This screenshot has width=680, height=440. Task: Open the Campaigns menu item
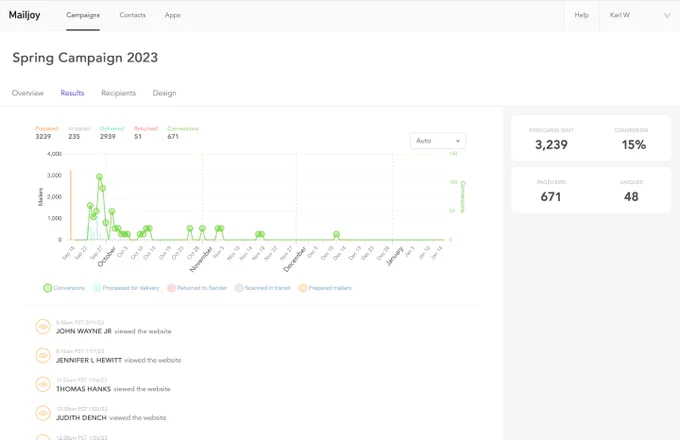(x=83, y=15)
